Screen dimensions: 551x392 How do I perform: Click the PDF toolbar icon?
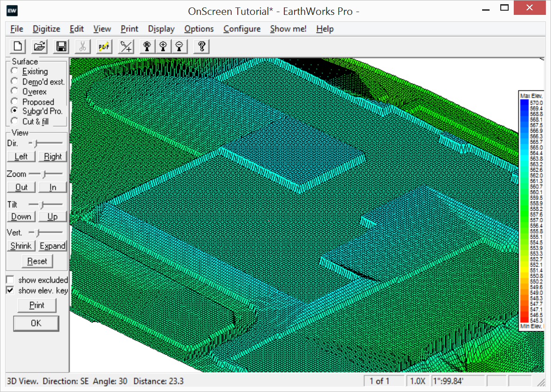point(104,47)
